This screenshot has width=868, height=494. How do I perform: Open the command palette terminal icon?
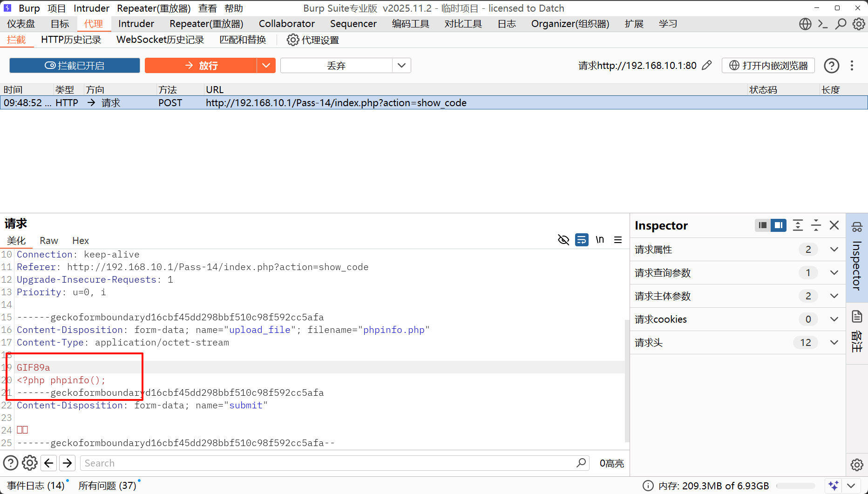point(823,24)
